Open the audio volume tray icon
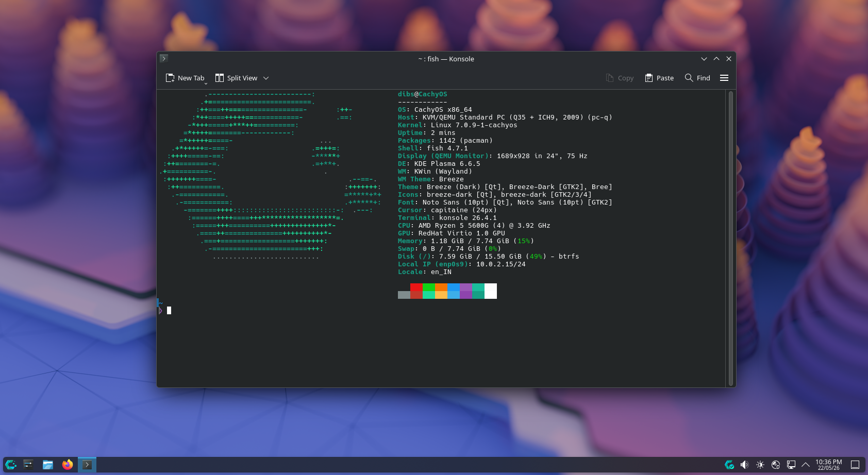 pos(745,465)
